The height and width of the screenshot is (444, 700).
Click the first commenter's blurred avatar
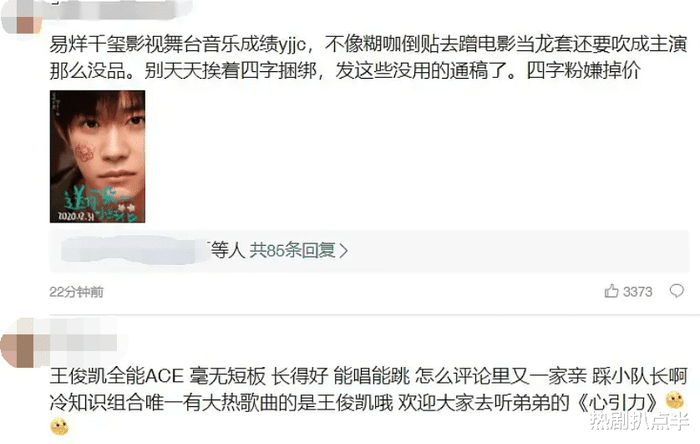coord(22,17)
